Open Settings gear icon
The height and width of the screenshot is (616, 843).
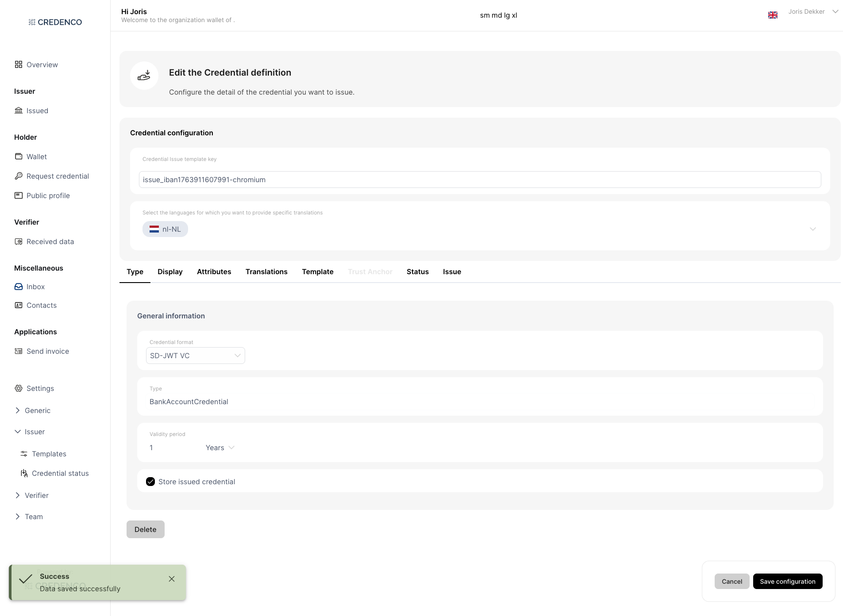click(18, 388)
